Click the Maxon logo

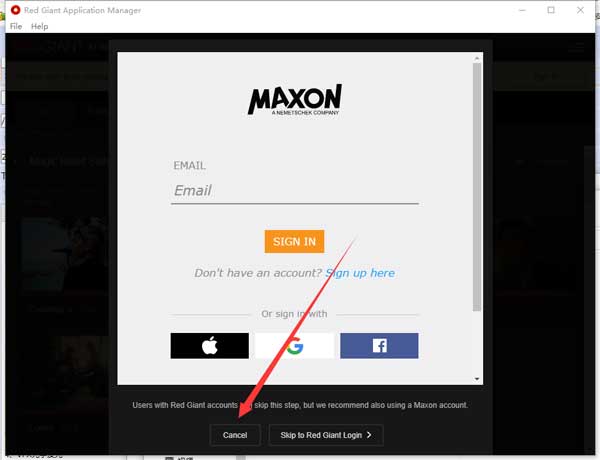(x=295, y=100)
